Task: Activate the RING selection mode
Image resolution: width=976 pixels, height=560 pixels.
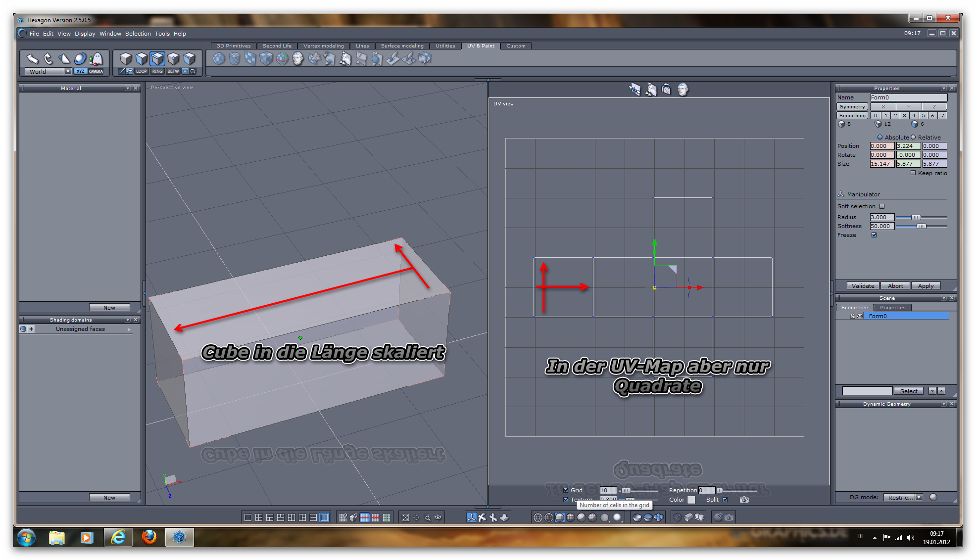Action: [x=157, y=71]
